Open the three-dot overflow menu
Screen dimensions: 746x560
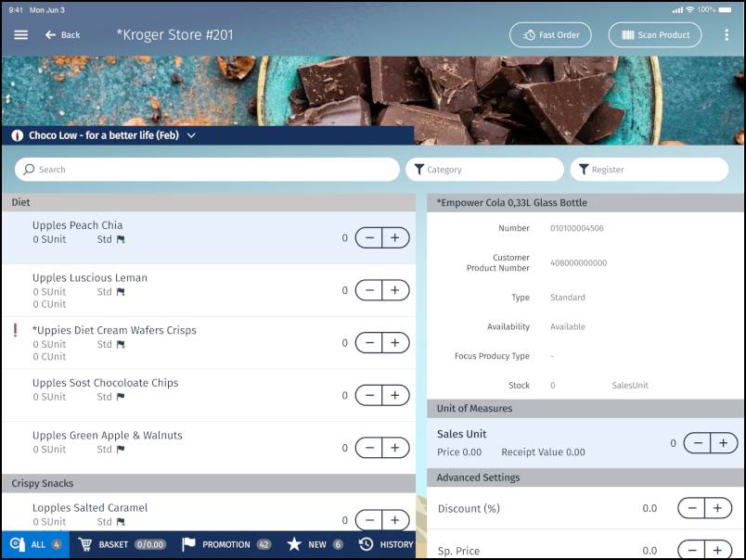727,34
